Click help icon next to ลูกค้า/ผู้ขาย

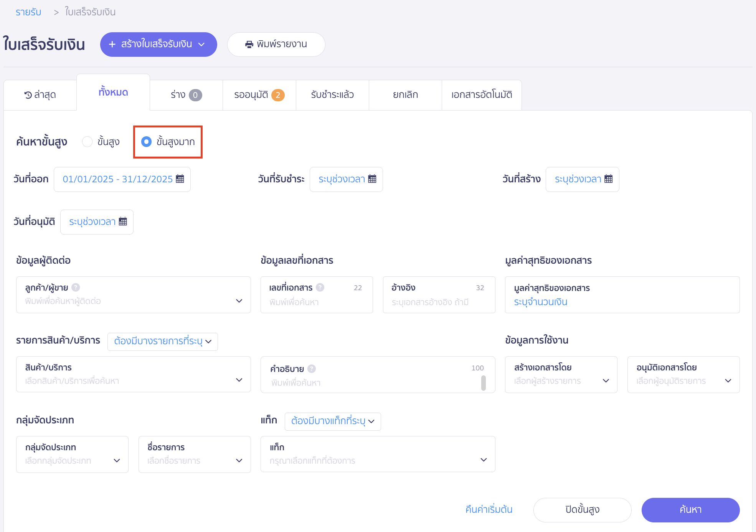76,287
